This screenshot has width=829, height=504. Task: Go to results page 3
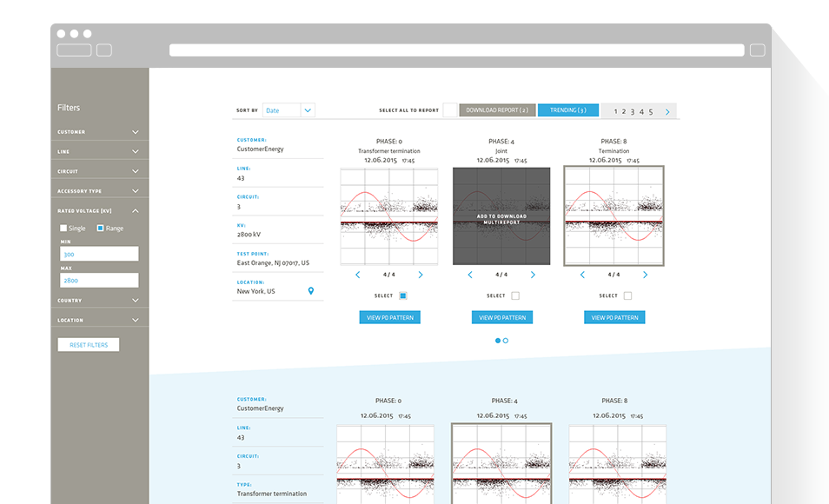coord(633,111)
